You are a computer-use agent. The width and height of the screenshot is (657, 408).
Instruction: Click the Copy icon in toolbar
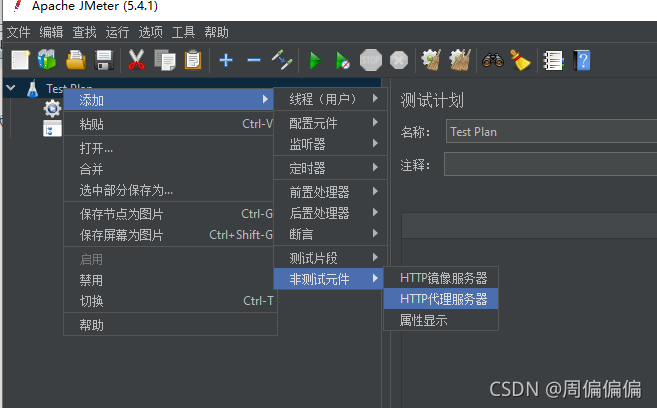coord(165,60)
